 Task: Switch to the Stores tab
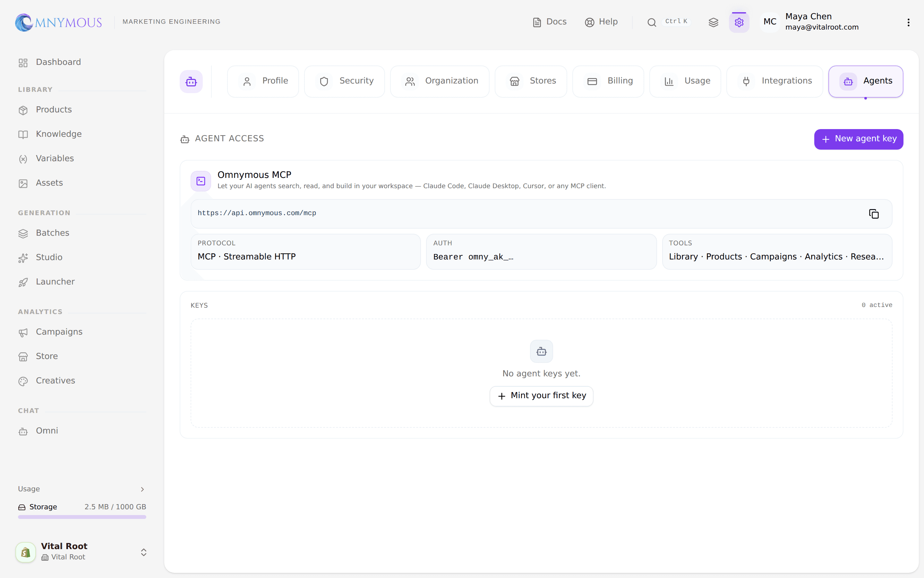531,82
